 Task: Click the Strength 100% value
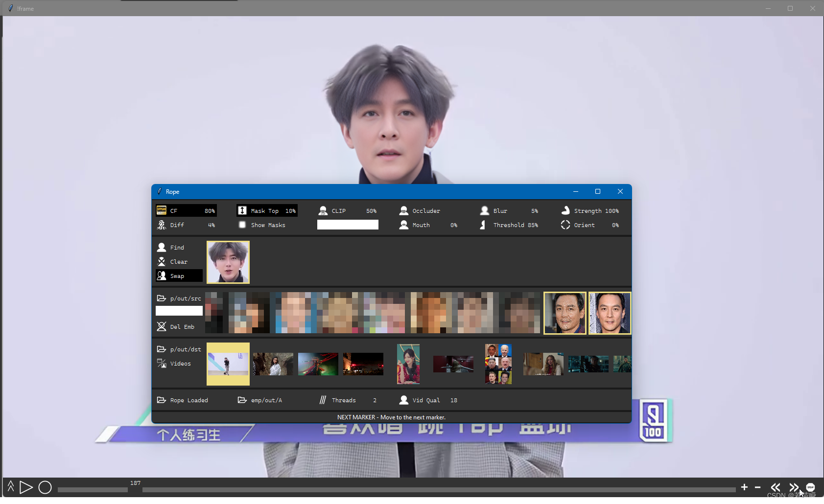(612, 211)
